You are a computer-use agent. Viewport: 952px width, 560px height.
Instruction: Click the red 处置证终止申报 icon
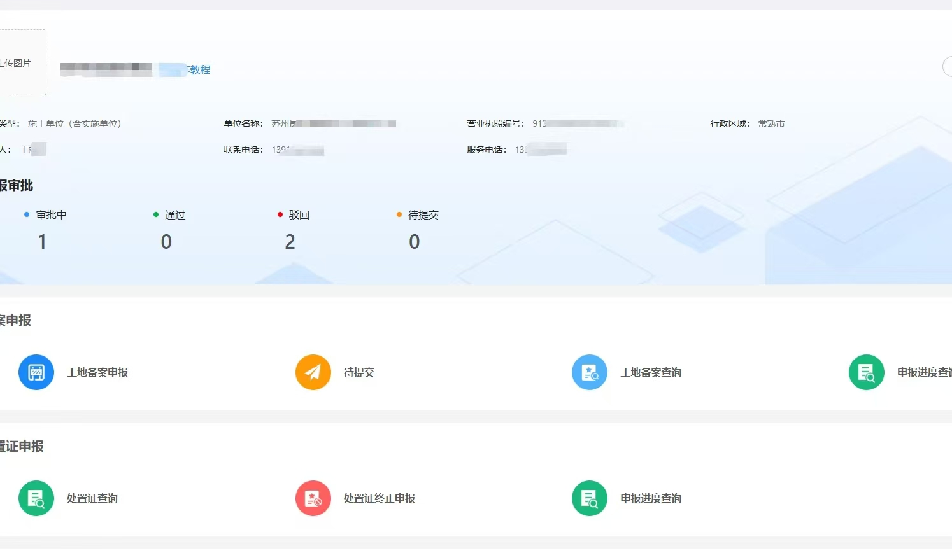[313, 498]
